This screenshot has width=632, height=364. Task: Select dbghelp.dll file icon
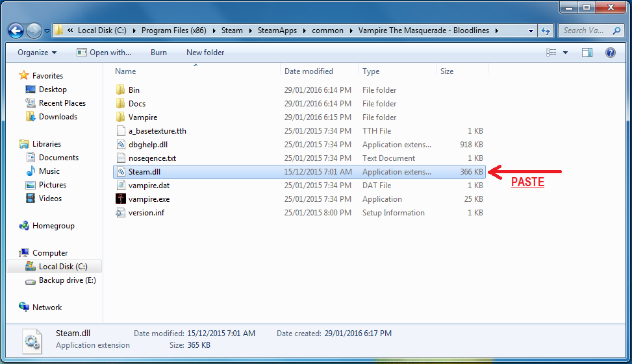point(121,145)
